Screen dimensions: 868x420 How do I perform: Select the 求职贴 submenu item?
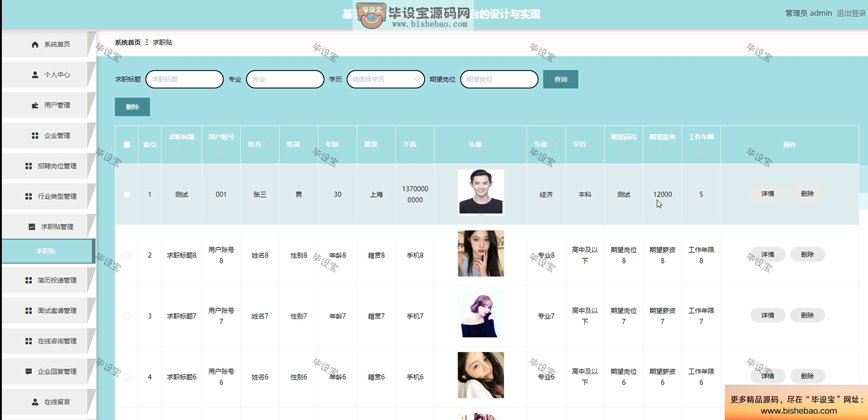point(48,251)
